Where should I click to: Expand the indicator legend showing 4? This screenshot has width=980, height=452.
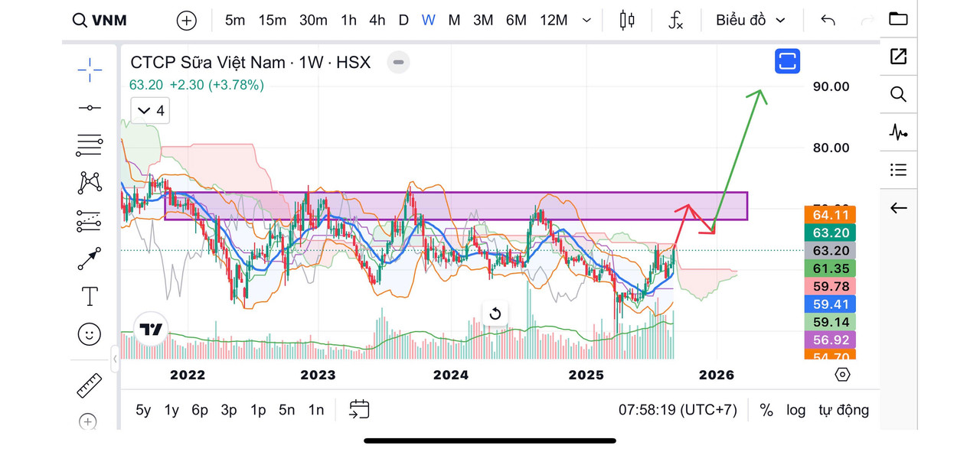pos(149,111)
